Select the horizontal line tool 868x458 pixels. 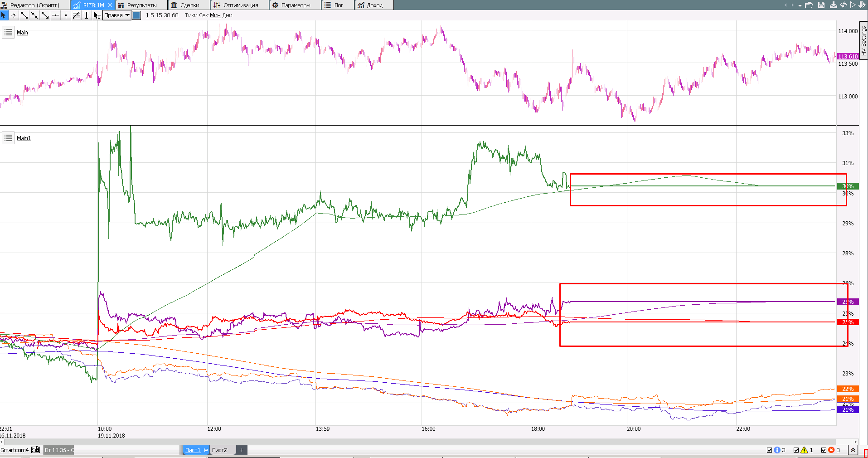tap(56, 15)
